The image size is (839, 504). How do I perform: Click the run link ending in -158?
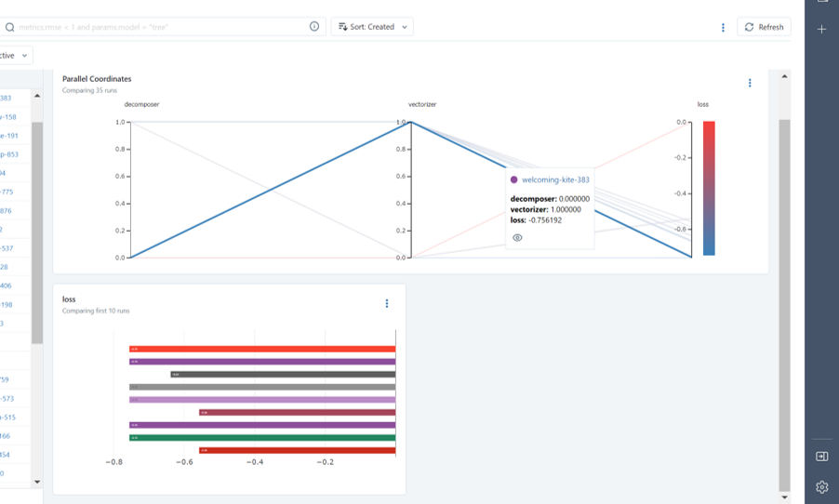(x=8, y=116)
